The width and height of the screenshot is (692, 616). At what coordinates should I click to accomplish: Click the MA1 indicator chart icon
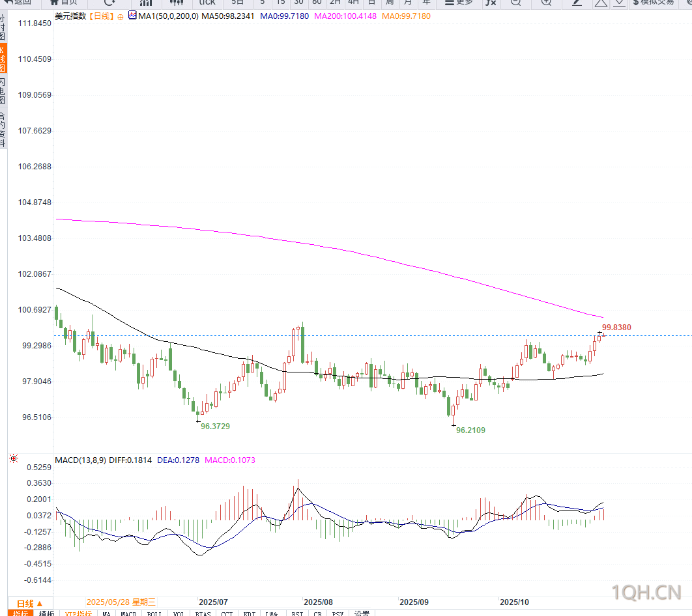(133, 16)
